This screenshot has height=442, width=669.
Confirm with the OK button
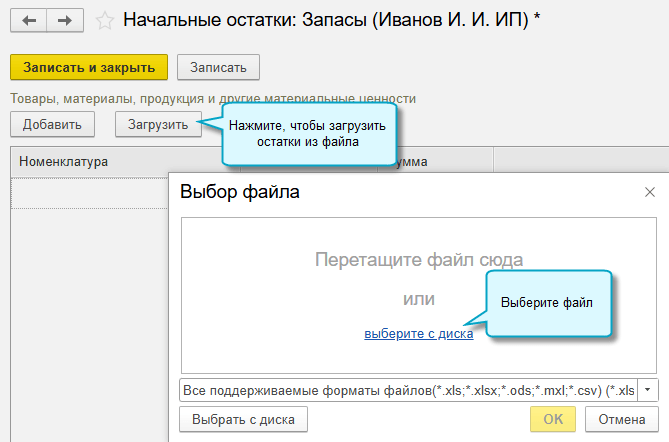555,419
